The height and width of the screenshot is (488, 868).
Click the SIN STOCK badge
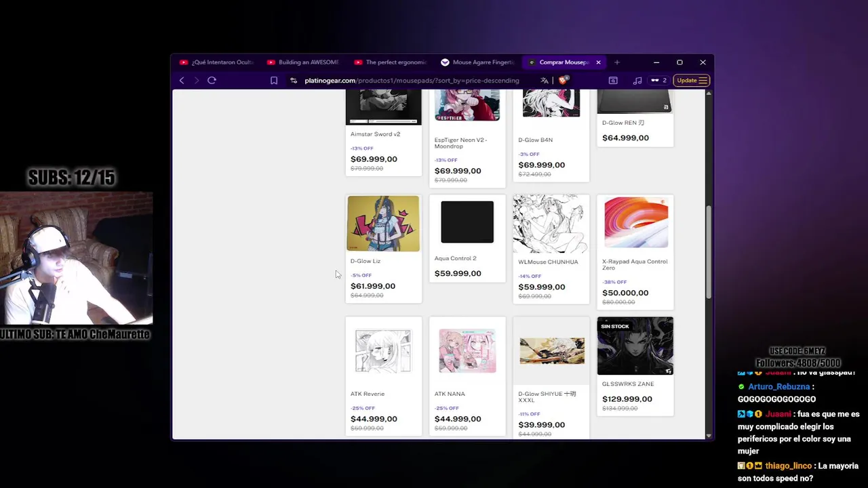(x=615, y=327)
